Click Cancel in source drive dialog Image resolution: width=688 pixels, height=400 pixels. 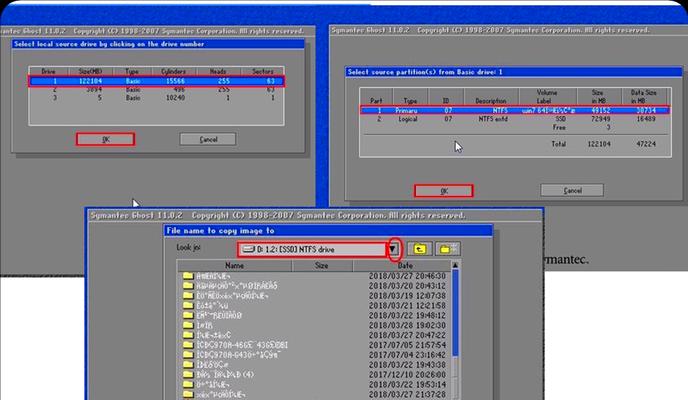click(208, 139)
